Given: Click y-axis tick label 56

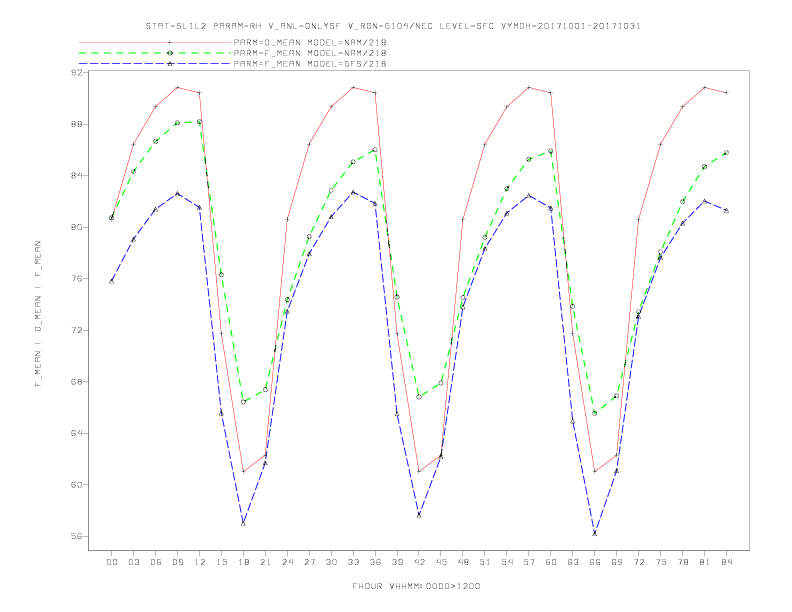Looking at the screenshot, I should 77,536.
